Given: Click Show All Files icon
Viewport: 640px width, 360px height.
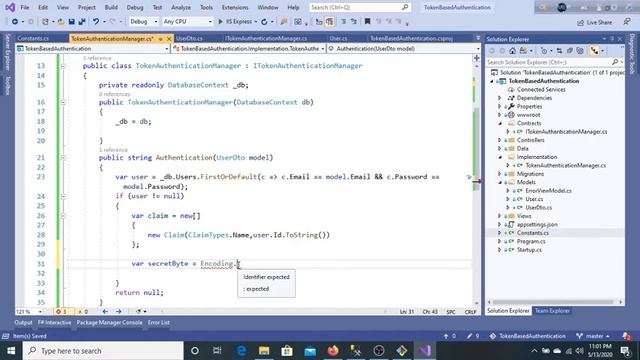Looking at the screenshot, I should 580,51.
